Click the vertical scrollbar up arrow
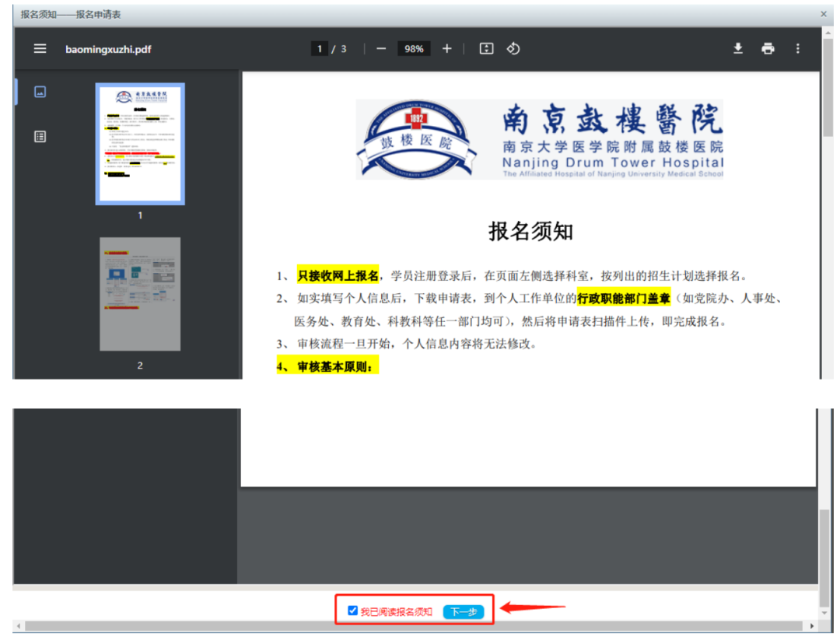Screen dimensions: 840x640 click(828, 33)
